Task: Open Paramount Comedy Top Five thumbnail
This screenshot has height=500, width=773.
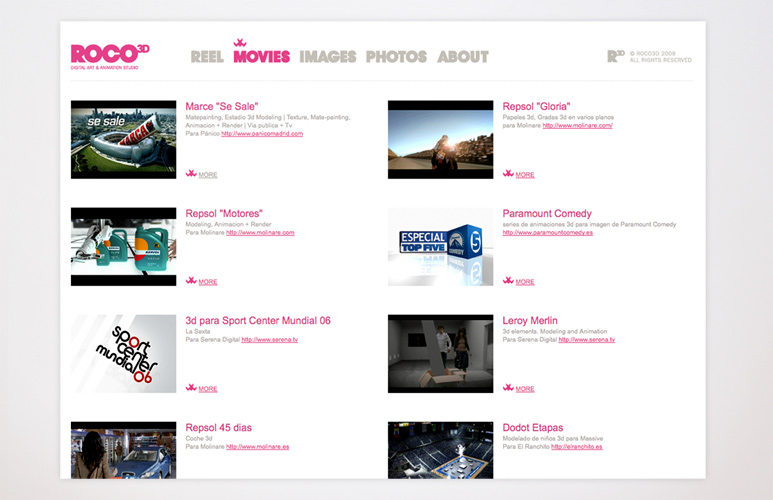Action: click(440, 247)
